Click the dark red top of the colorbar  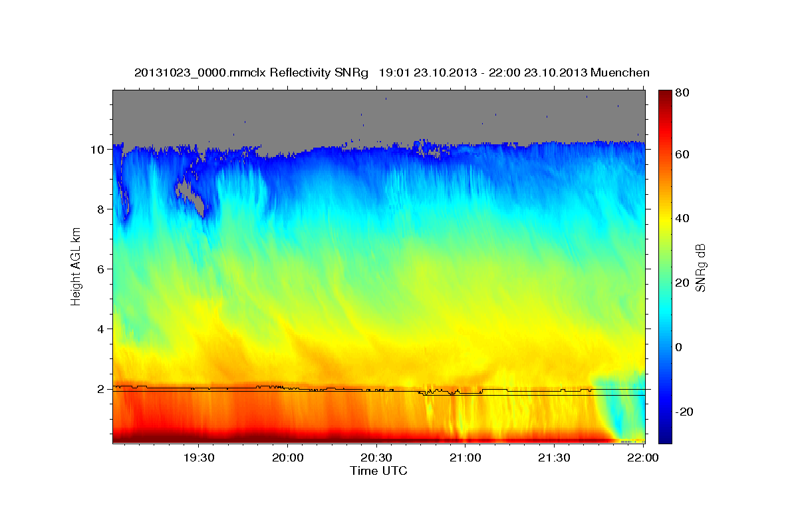(665, 96)
